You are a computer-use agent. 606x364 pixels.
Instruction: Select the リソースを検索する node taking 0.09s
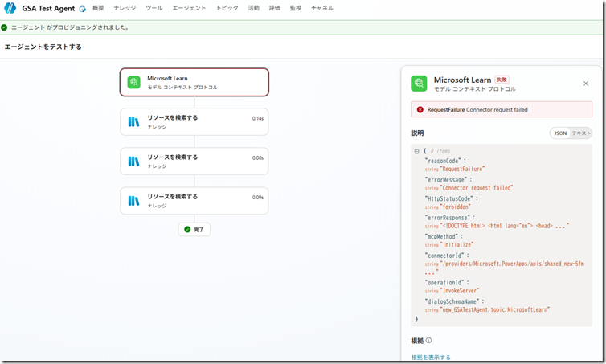(194, 201)
